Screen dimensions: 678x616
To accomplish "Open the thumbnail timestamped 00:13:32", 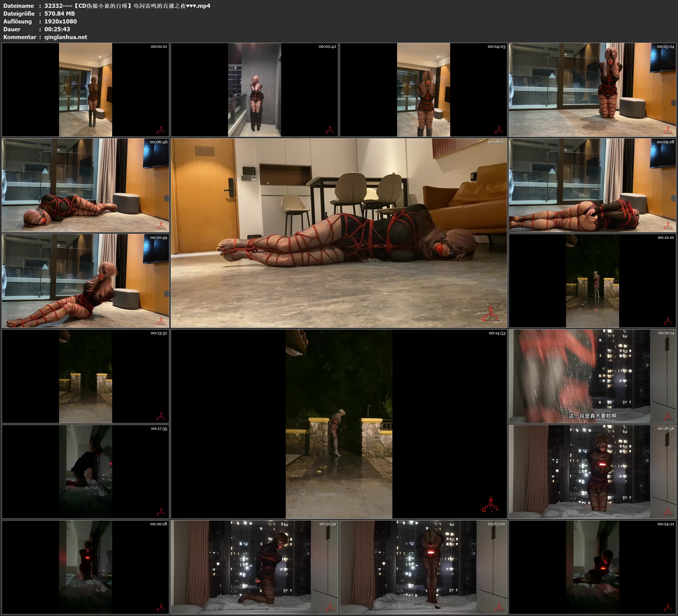I will 85,376.
